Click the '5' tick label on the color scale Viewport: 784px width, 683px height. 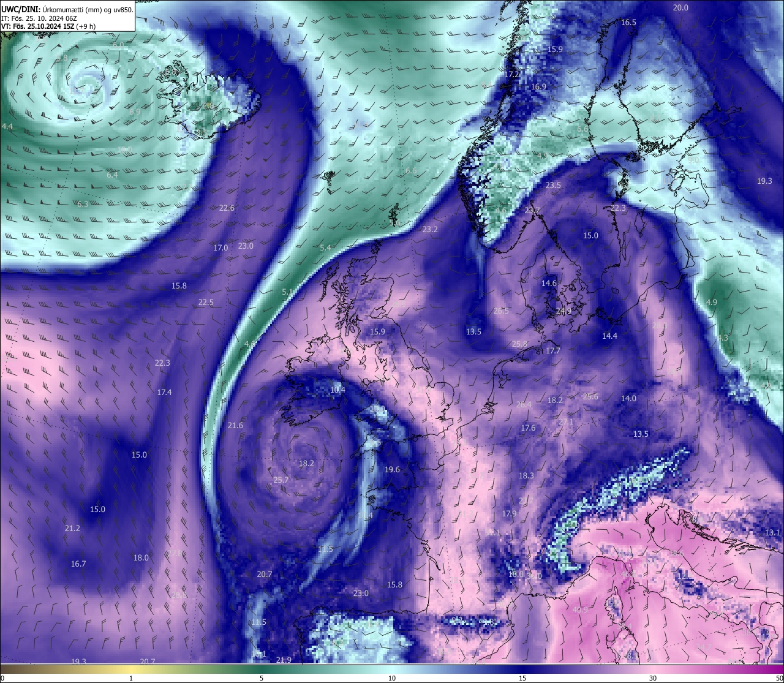click(x=262, y=678)
